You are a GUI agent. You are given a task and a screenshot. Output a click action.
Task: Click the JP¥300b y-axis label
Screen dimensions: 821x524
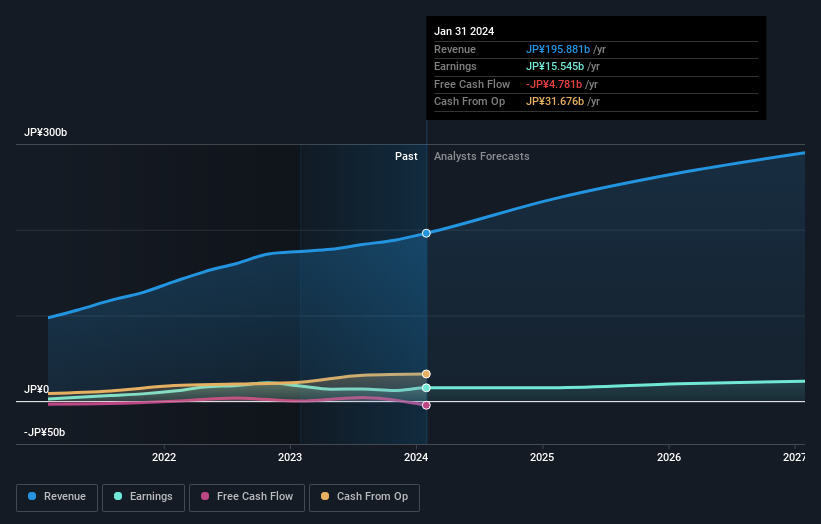46,132
